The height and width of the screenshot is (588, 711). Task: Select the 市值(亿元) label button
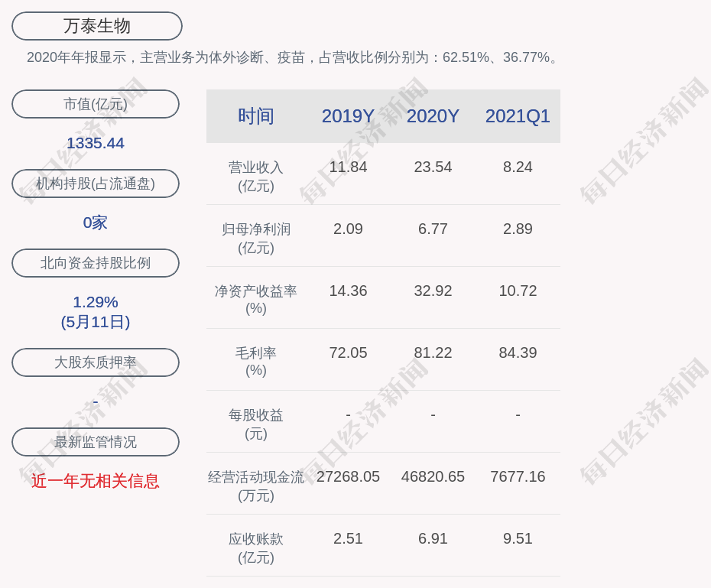[96, 104]
